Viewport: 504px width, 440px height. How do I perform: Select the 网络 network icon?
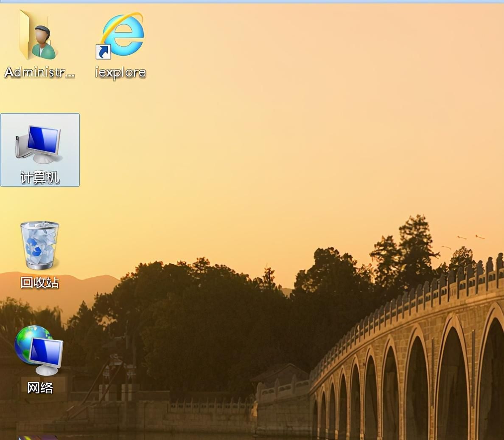tap(39, 350)
